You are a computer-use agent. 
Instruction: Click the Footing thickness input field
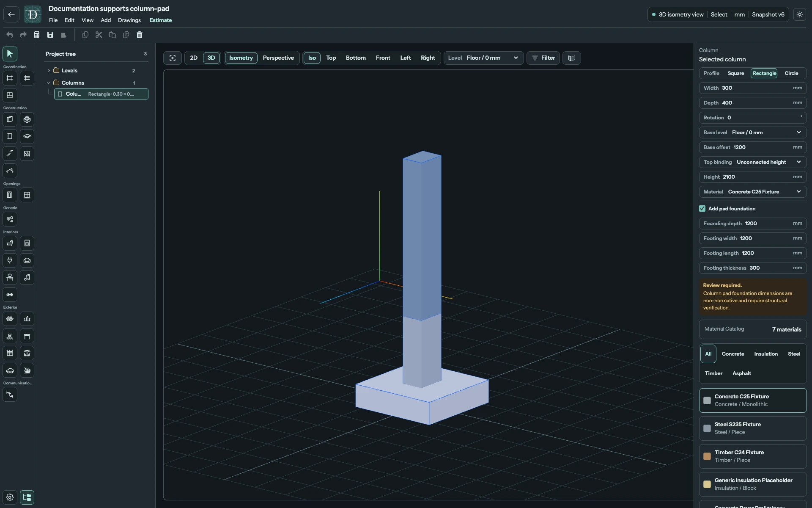click(753, 268)
